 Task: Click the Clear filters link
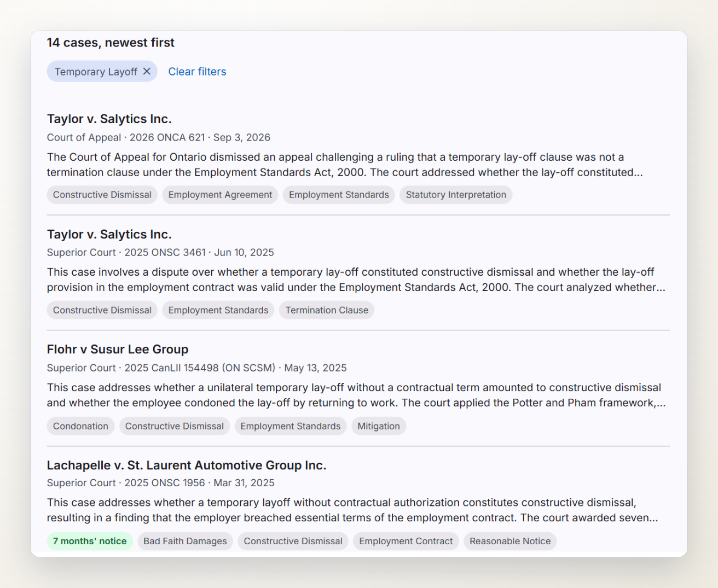click(197, 72)
